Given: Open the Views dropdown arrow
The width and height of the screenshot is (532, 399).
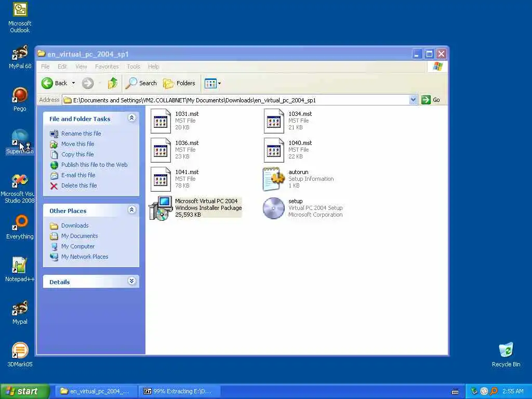Looking at the screenshot, I should (x=220, y=83).
